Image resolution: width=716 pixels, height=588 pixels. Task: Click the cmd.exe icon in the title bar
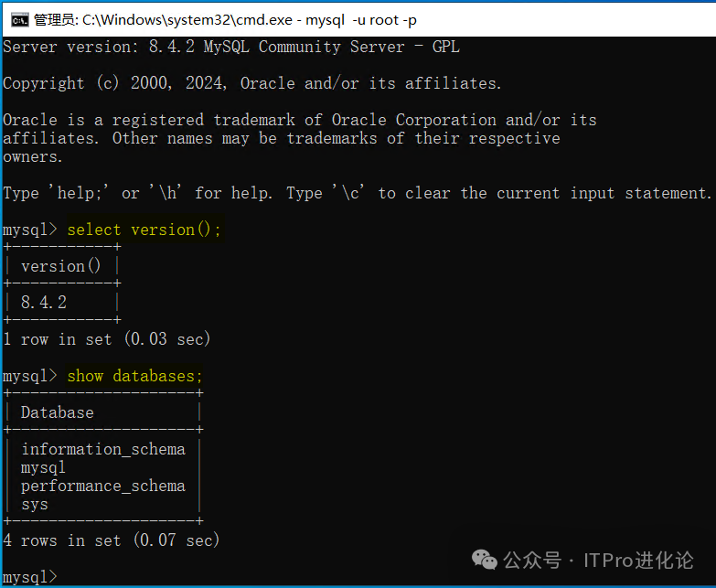pyautogui.click(x=16, y=18)
